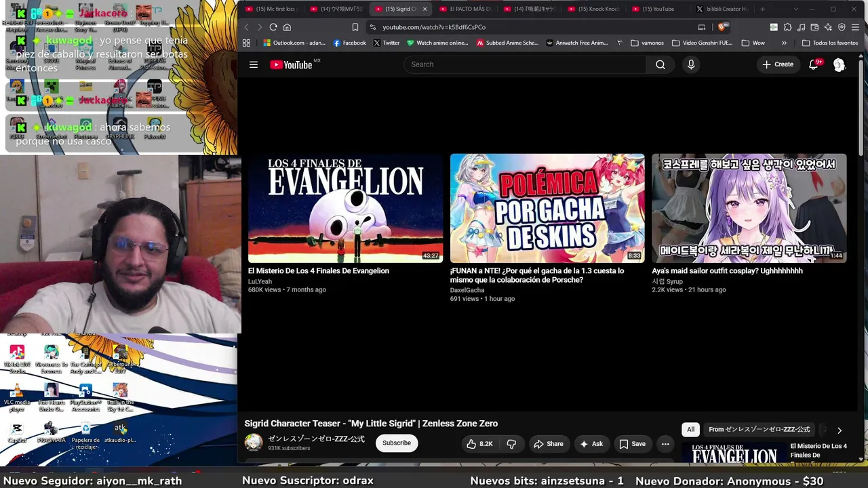Open the YouTube guide hamburger menu

pyautogui.click(x=254, y=64)
